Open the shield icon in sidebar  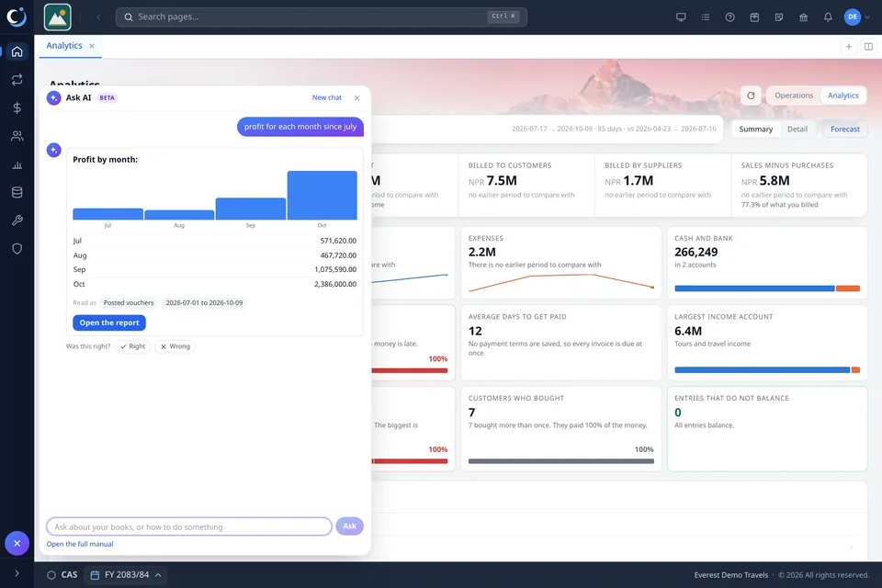[x=17, y=249]
